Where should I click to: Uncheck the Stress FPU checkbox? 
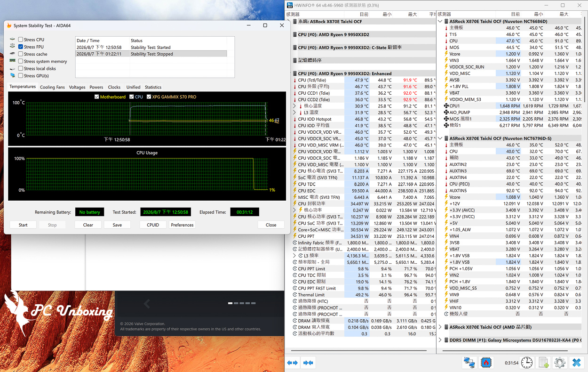click(x=21, y=47)
